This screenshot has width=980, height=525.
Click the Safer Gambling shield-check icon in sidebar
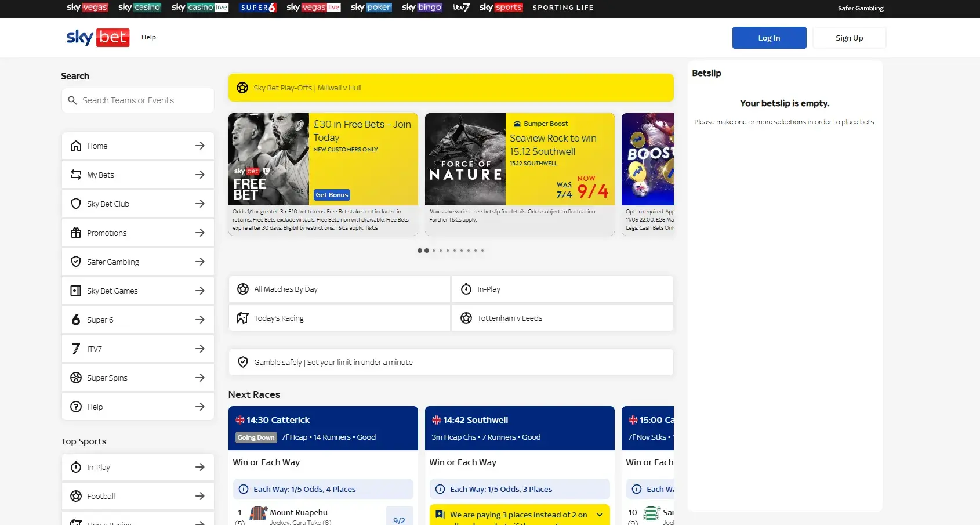76,262
